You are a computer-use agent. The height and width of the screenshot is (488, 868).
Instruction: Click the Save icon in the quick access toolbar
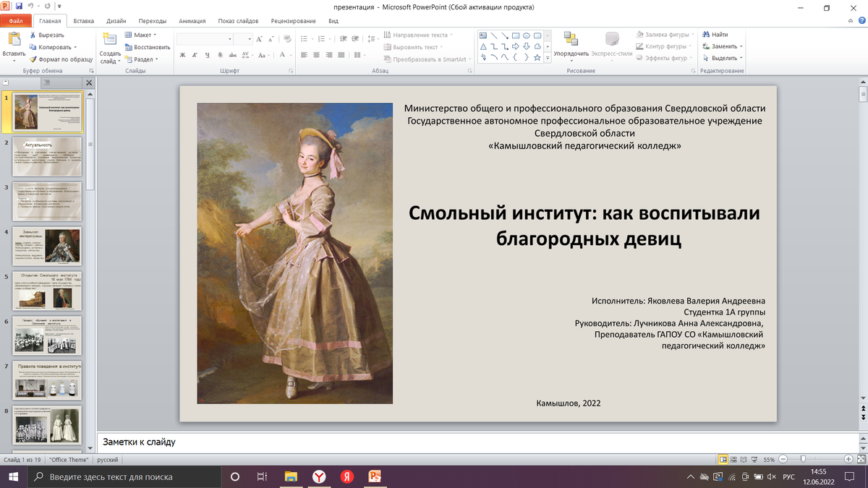19,6
